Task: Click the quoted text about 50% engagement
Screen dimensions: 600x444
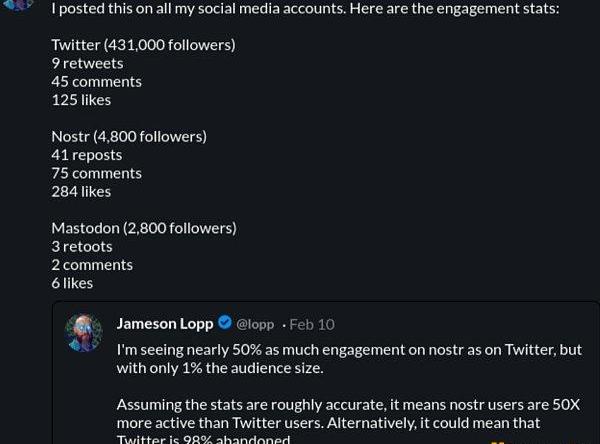Action: 349,359
